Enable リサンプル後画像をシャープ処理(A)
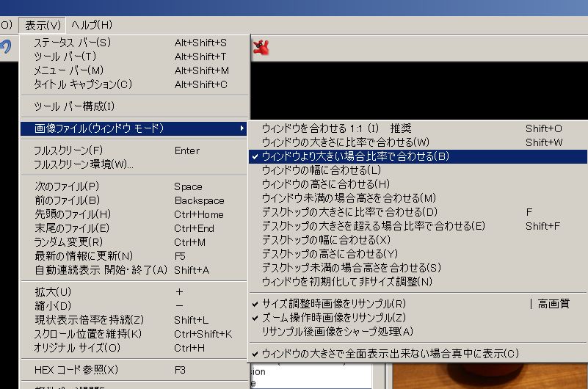The height and width of the screenshot is (389, 588). [x=337, y=331]
